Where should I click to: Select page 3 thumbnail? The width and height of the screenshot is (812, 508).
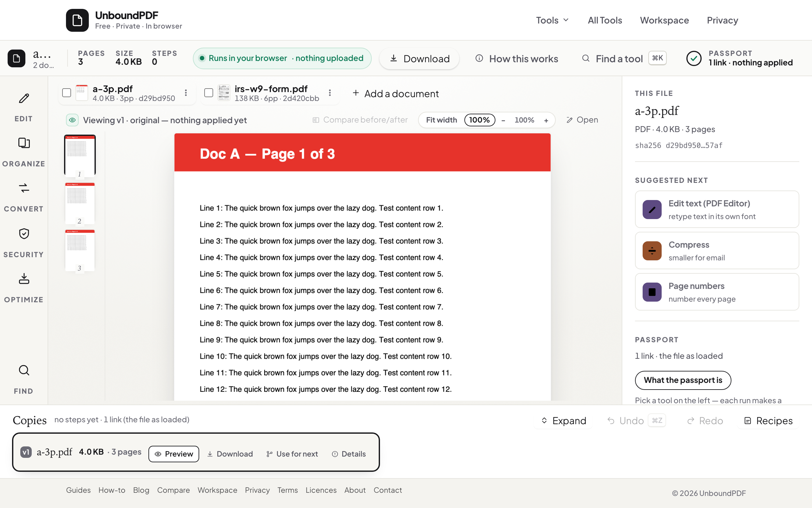pos(80,250)
